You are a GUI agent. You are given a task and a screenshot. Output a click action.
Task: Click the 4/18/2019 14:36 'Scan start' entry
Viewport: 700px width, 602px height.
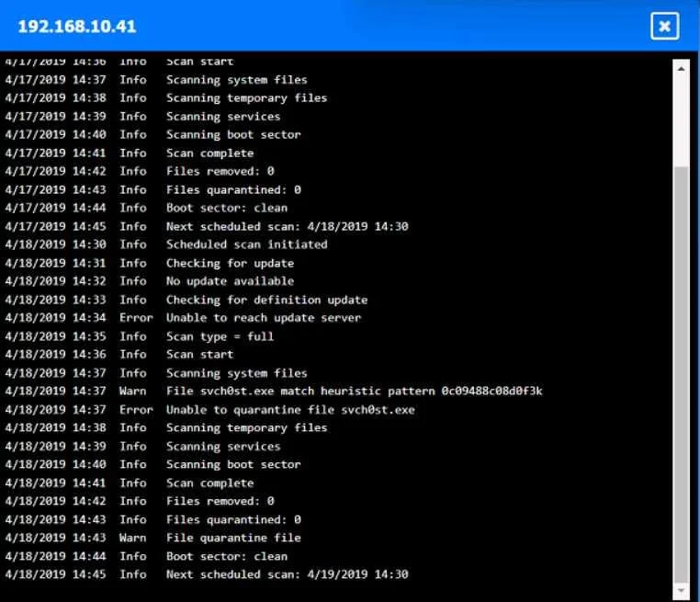(x=119, y=355)
